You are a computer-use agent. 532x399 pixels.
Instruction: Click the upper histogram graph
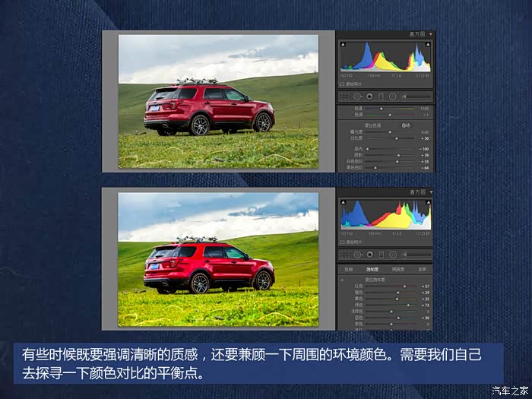click(385, 56)
